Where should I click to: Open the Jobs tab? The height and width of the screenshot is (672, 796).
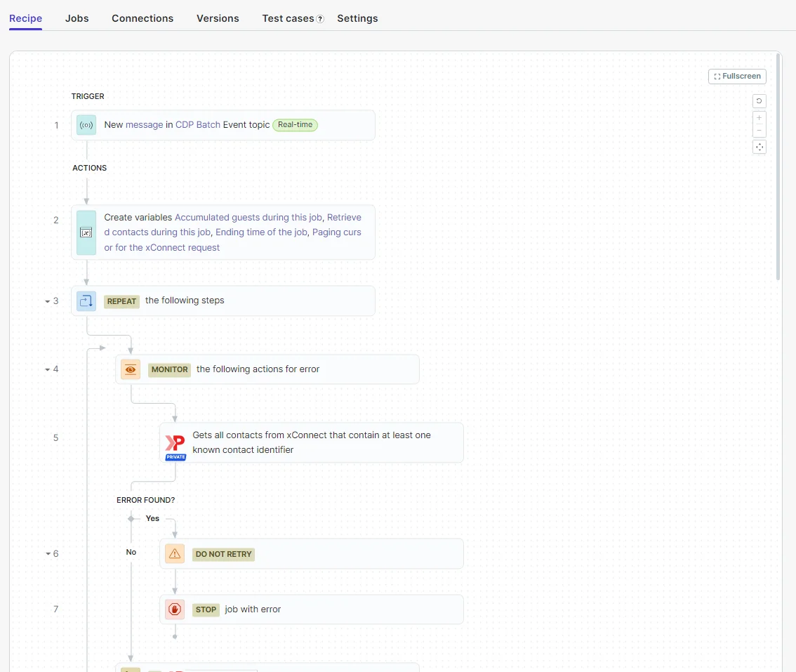(77, 18)
